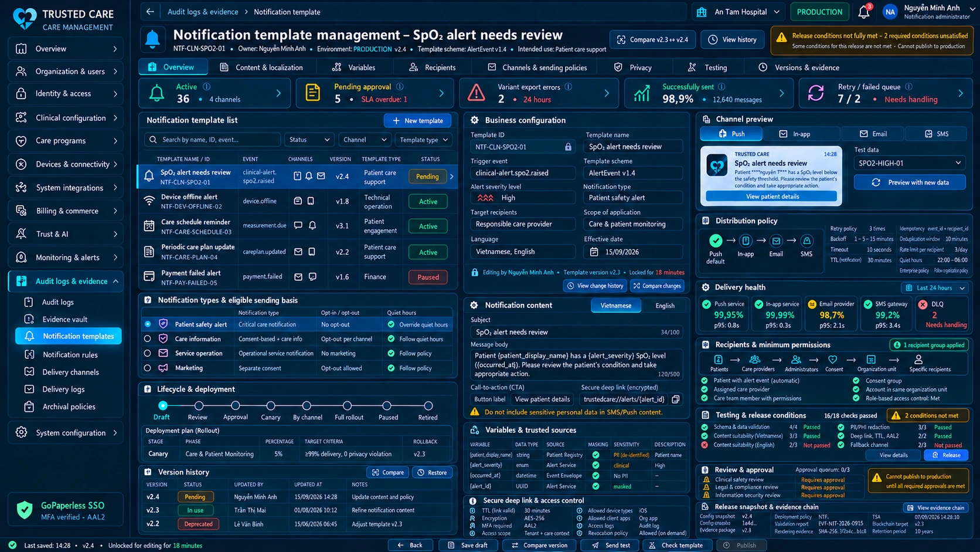This screenshot has width=980, height=552.
Task: Click the Canary lifecycle stage marker
Action: pos(270,405)
